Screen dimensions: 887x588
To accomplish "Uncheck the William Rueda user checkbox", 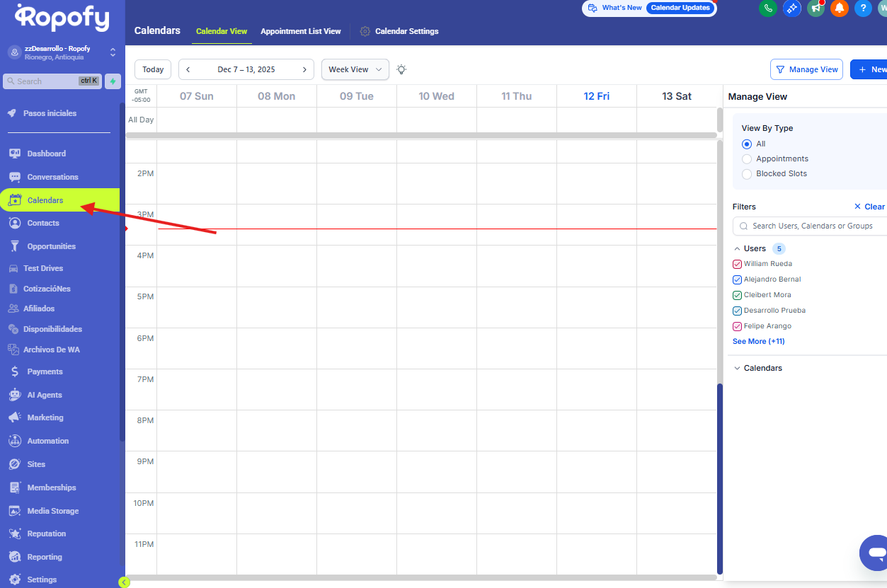I will point(737,264).
